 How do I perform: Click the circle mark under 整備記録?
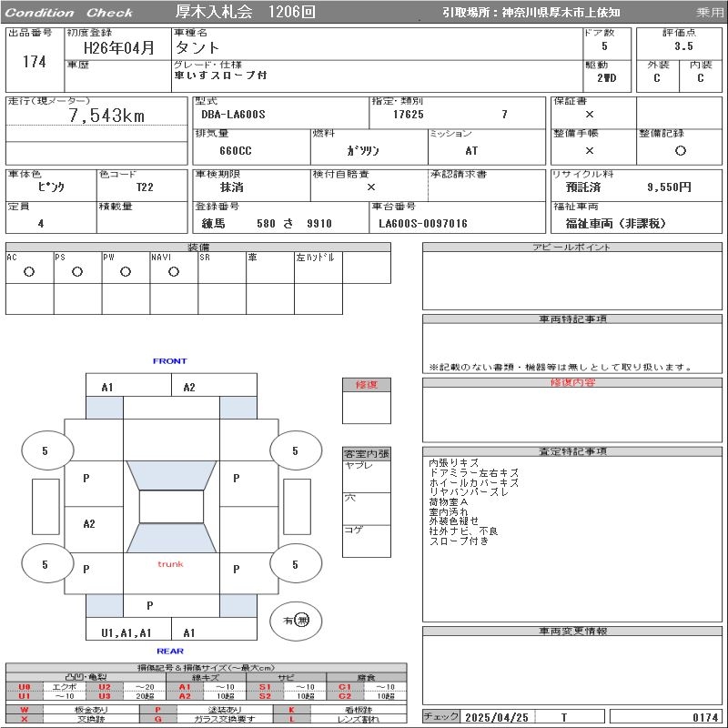point(680,150)
